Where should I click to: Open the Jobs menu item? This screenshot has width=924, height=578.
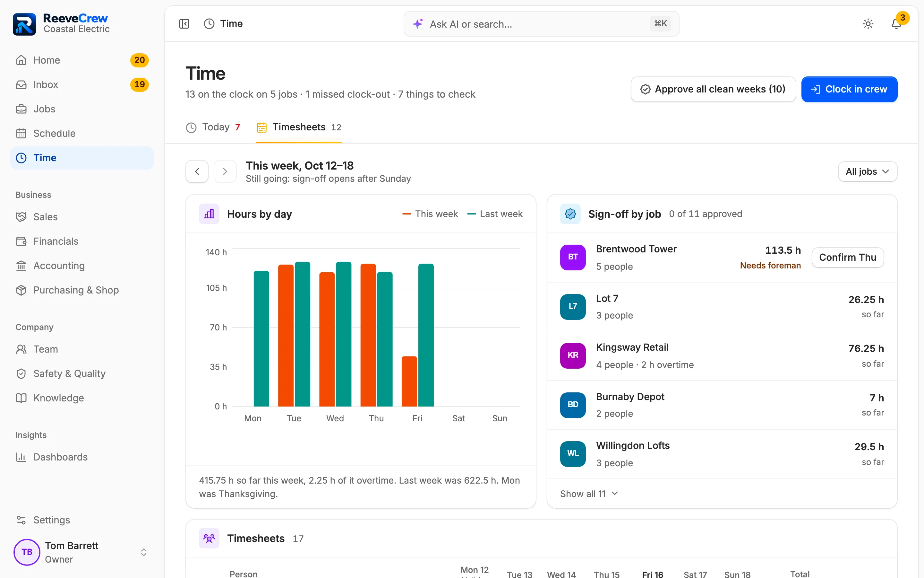[82, 109]
